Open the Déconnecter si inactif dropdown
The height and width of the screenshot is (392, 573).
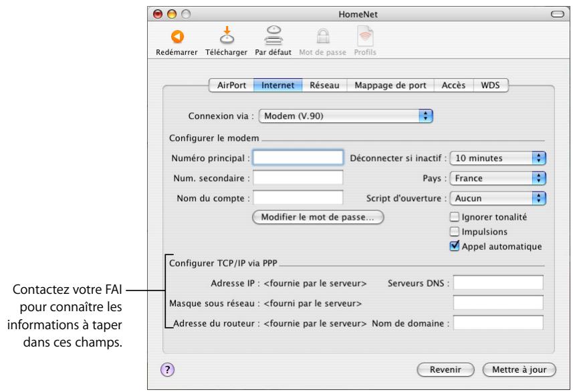497,158
